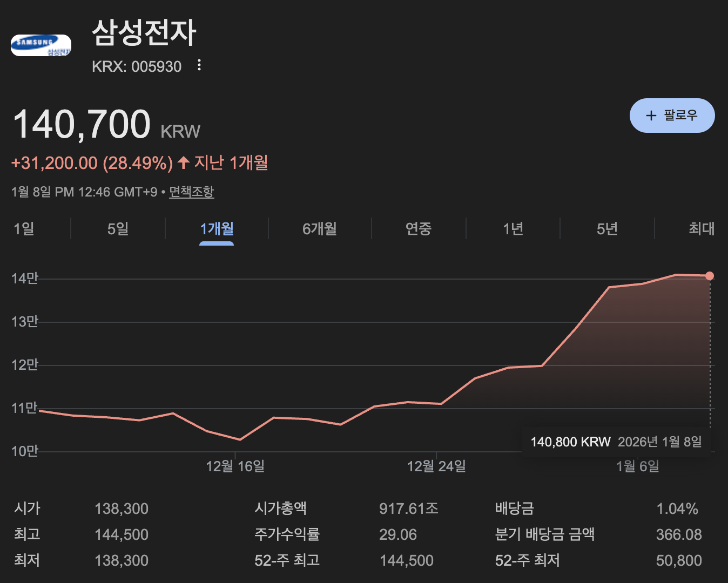The image size is (728, 583).
Task: Click the 주가수익률 value 29.06
Action: [x=398, y=534]
